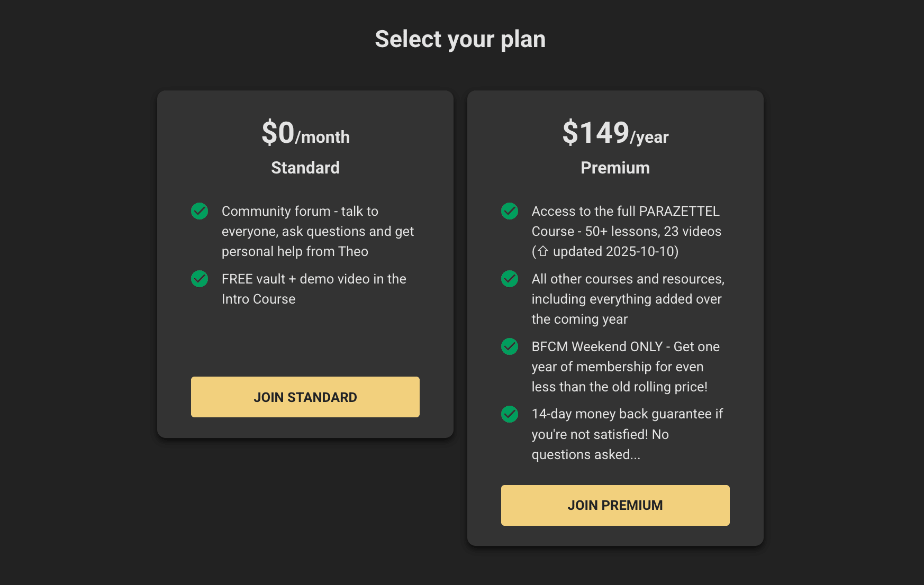This screenshot has height=585, width=924.
Task: Click the checkmark beside PARAZETTEL Course access
Action: click(x=510, y=211)
